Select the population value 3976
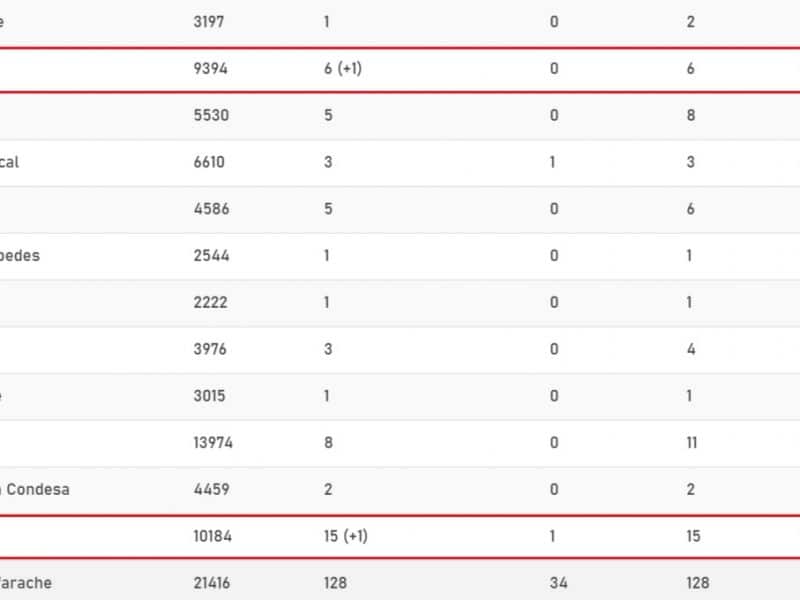Image resolution: width=800 pixels, height=600 pixels. [x=210, y=349]
